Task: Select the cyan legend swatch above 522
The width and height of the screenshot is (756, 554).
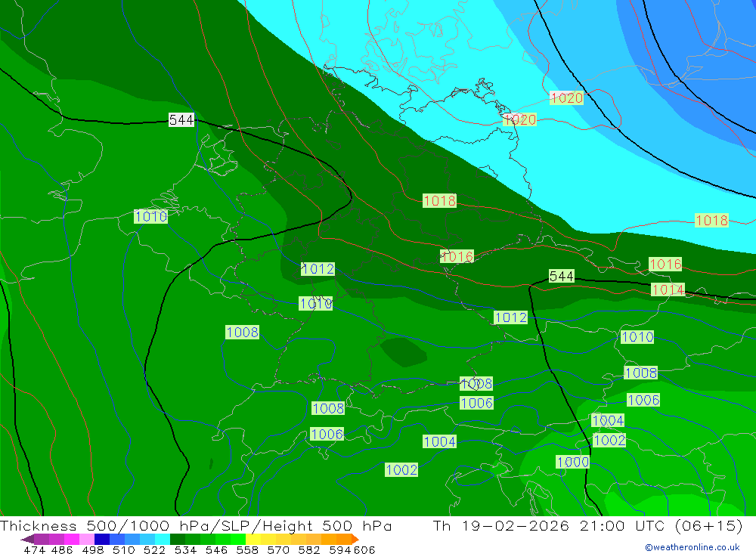Action: (x=163, y=539)
